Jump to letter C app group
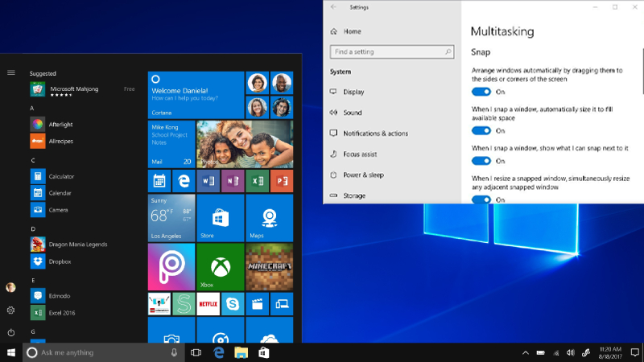This screenshot has width=644, height=362. coord(33,160)
